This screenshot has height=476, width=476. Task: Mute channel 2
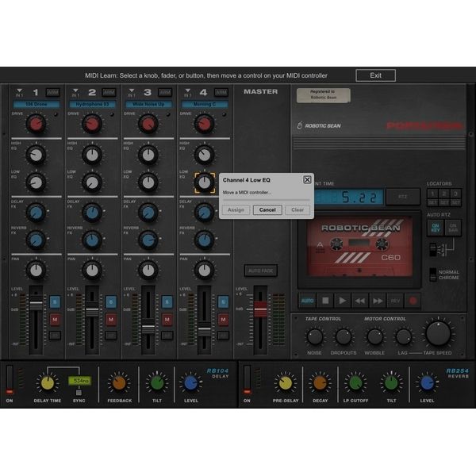coord(111,320)
